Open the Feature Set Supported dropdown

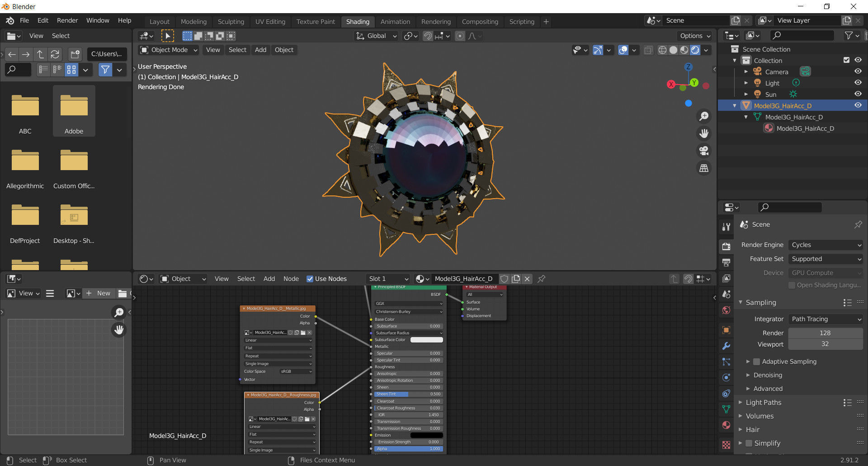826,259
